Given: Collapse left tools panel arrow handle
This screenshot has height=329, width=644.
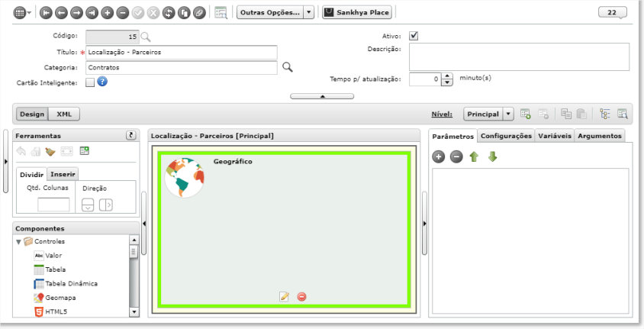Looking at the screenshot, I should click(x=143, y=224).
